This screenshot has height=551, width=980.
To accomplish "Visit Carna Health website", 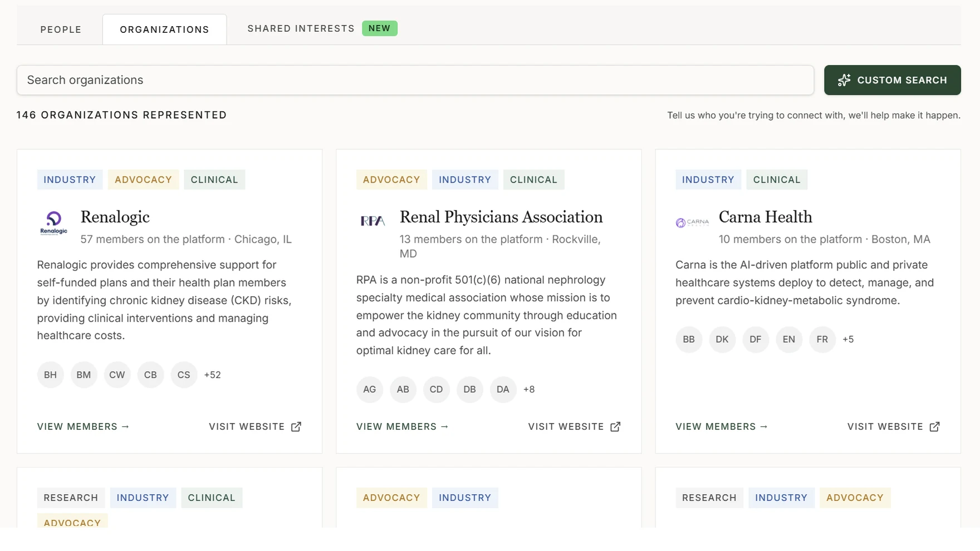I will click(x=894, y=426).
